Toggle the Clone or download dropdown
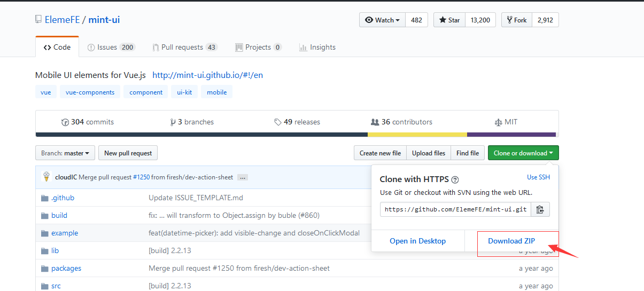644x291 pixels. 524,153
